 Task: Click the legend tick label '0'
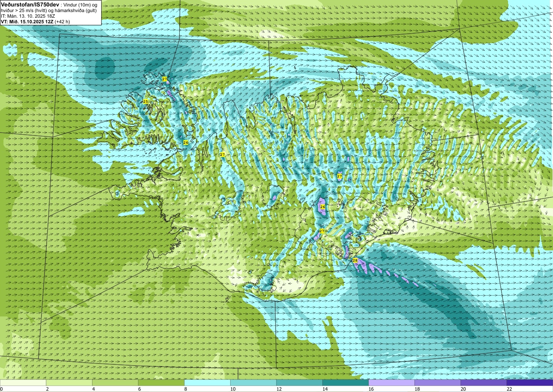[1, 389]
